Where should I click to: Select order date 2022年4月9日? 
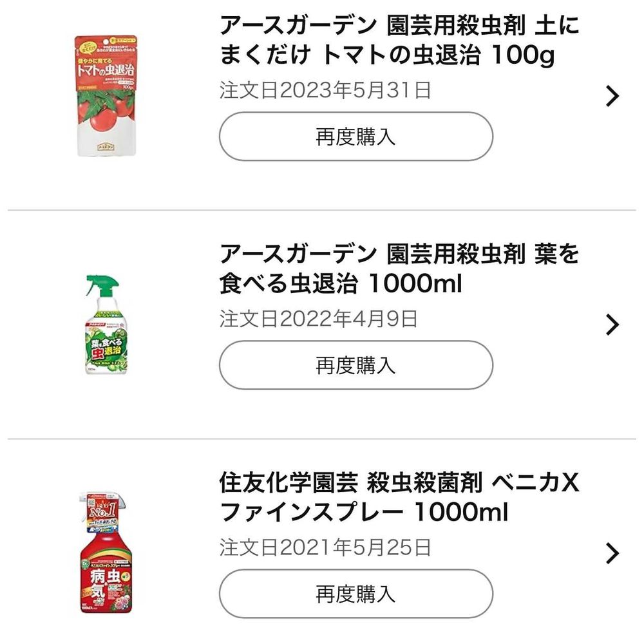click(x=319, y=319)
